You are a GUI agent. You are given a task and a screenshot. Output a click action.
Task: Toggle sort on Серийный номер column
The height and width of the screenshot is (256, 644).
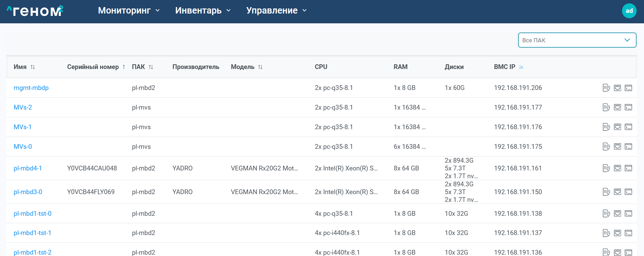[x=124, y=67]
